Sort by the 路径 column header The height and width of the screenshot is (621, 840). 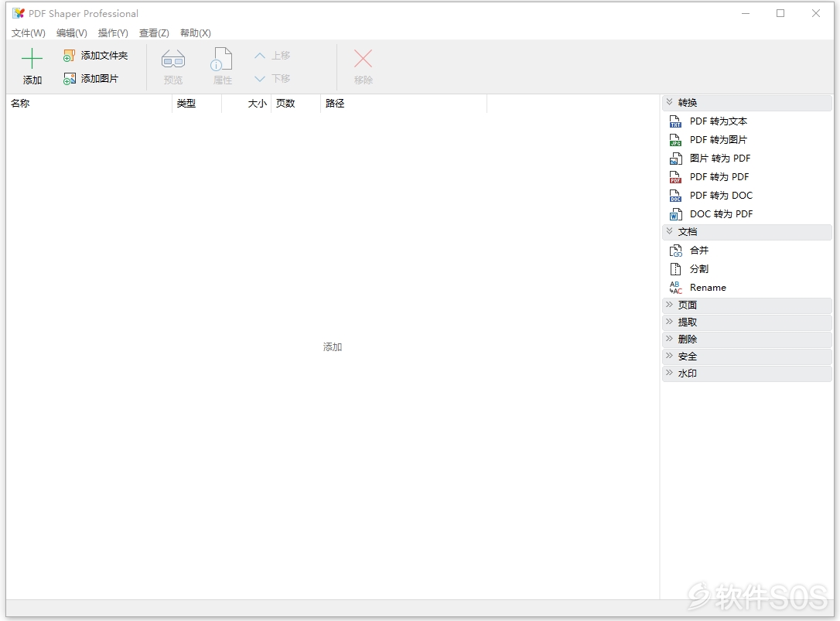click(x=404, y=104)
